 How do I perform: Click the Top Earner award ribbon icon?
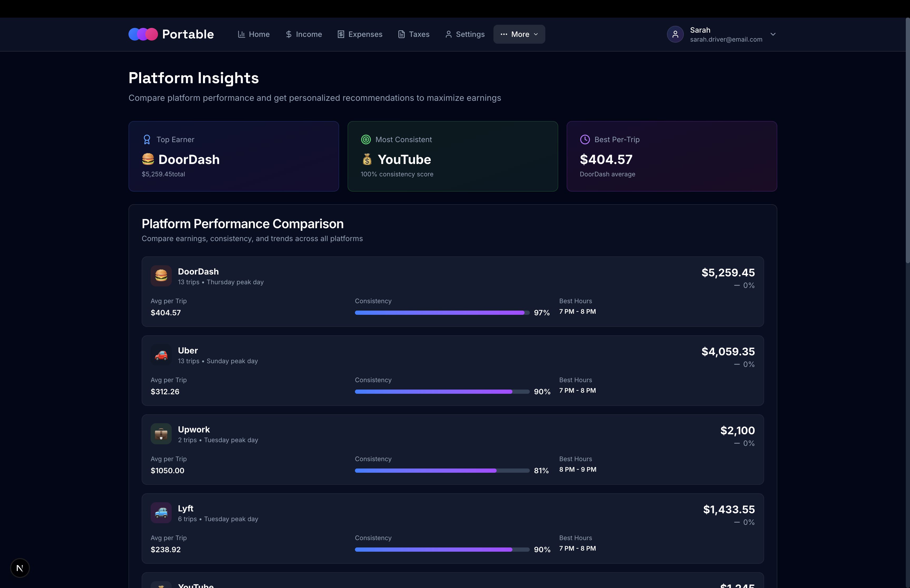(x=147, y=140)
